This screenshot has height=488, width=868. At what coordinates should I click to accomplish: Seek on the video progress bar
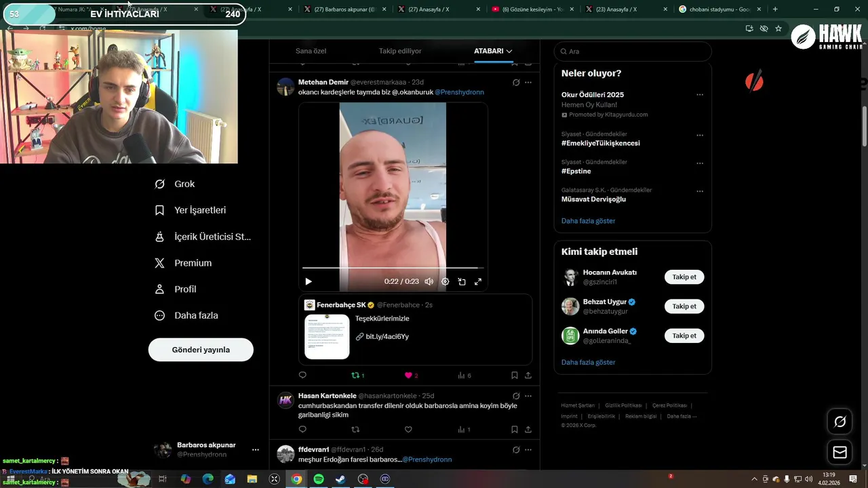393,268
